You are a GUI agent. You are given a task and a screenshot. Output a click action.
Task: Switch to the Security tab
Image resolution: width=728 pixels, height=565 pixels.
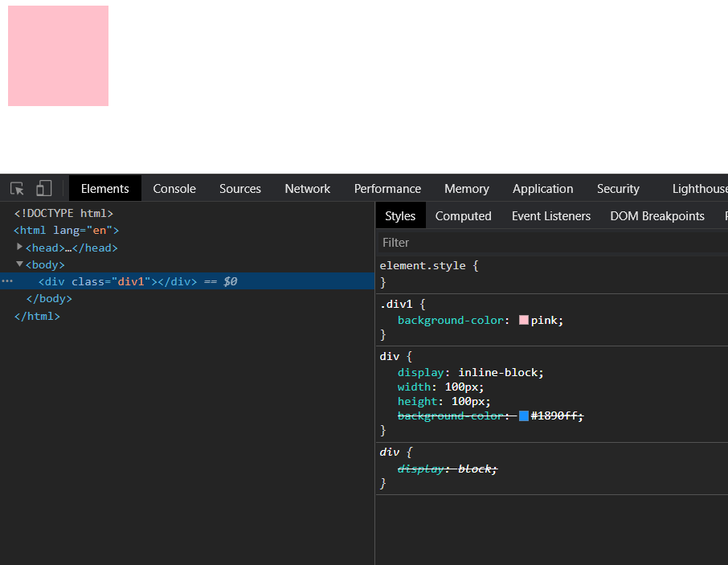(x=618, y=189)
